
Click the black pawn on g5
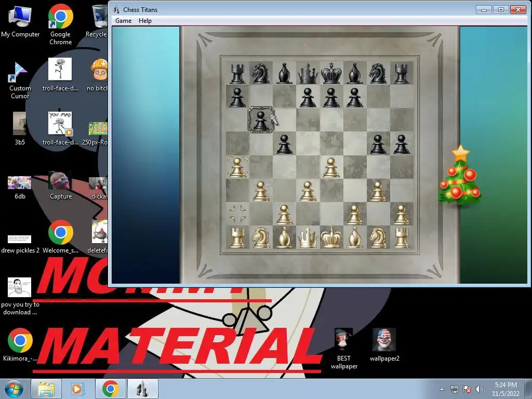[x=378, y=144]
